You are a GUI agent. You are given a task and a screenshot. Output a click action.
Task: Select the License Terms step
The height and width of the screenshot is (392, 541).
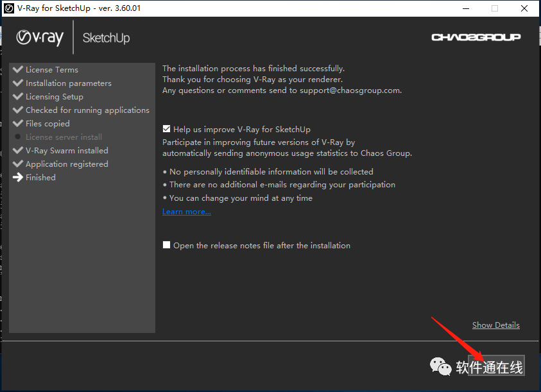(x=52, y=70)
